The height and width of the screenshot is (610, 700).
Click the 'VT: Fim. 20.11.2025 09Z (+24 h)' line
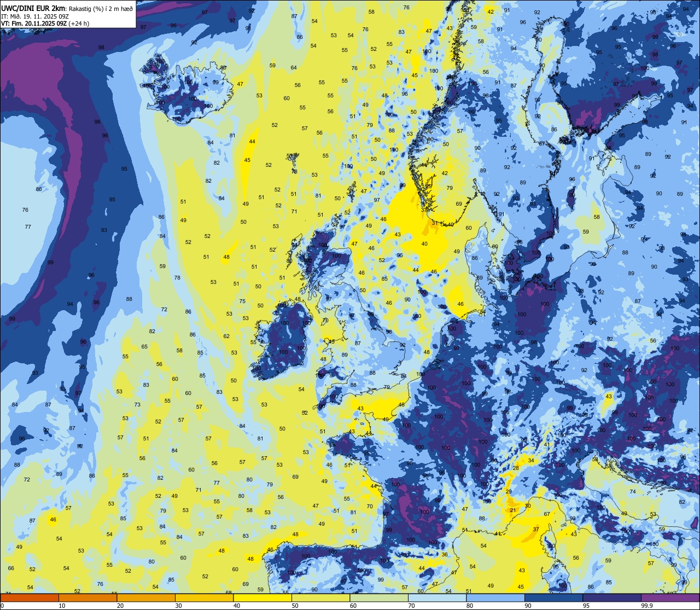pyautogui.click(x=45, y=24)
